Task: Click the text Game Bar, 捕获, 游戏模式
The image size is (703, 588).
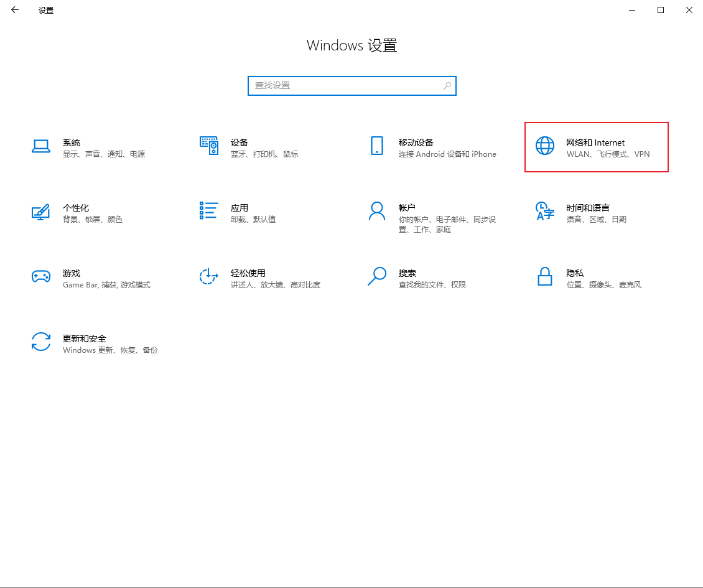Action: (106, 285)
